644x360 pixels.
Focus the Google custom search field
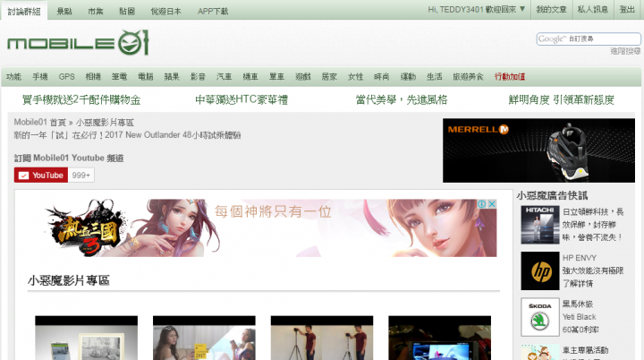(x=589, y=39)
